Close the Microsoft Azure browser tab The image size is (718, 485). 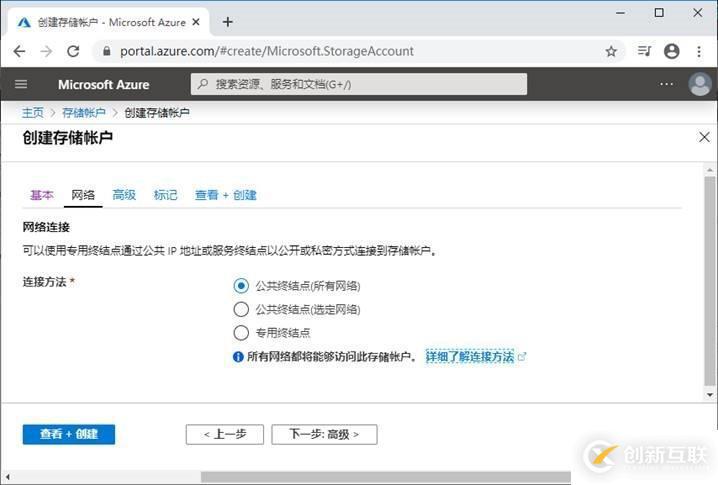(x=196, y=22)
